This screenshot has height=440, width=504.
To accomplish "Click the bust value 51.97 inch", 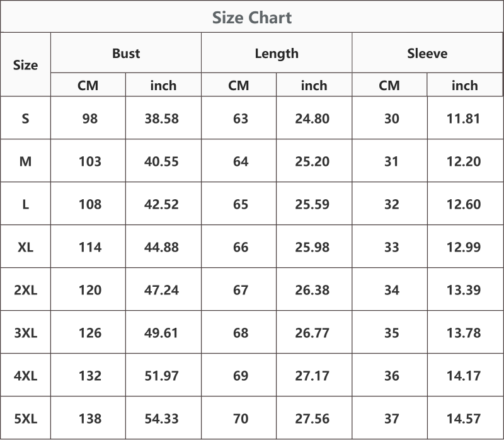I will [x=162, y=376].
